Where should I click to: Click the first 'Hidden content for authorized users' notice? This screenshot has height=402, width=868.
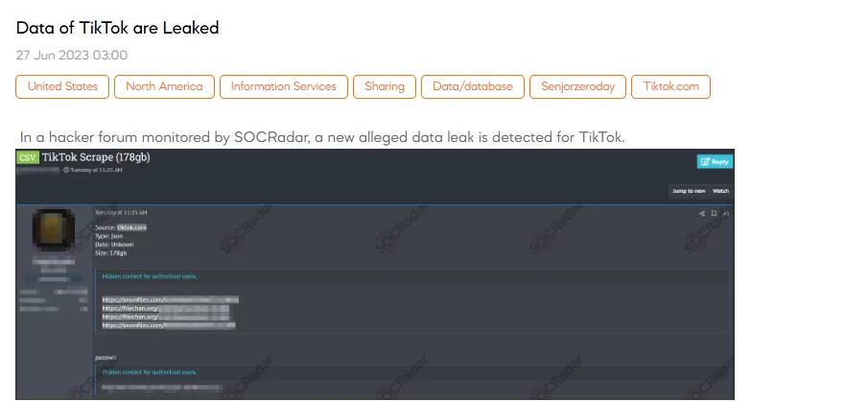point(150,276)
